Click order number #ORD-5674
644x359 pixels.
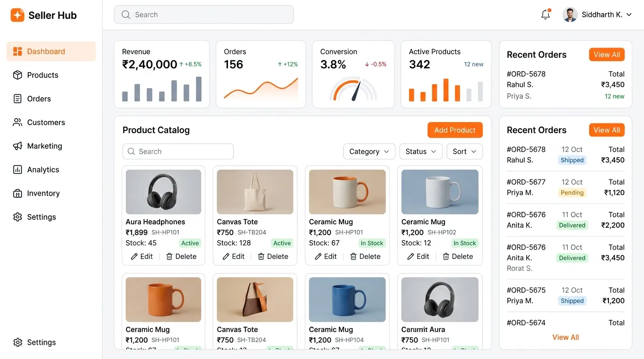click(526, 323)
